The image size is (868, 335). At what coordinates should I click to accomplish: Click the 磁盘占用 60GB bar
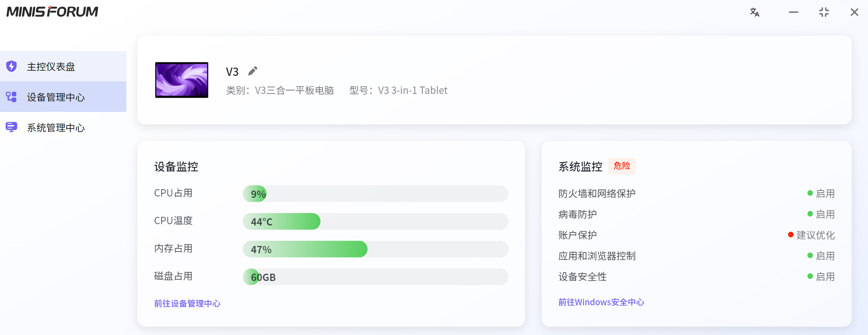point(375,277)
